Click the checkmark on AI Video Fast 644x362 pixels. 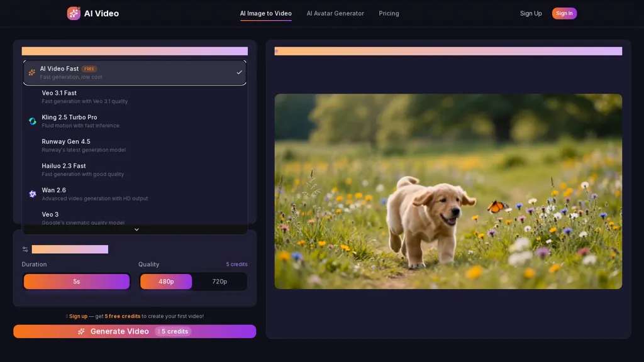239,73
